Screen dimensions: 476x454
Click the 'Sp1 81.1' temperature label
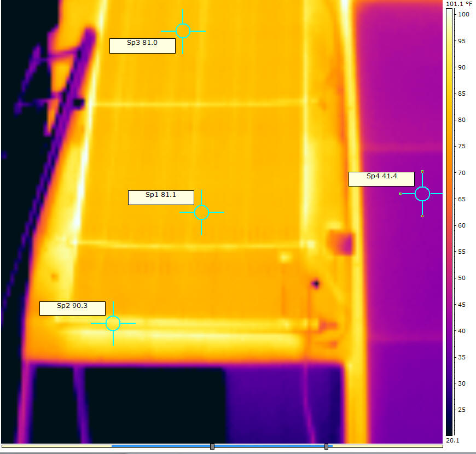[x=161, y=197]
